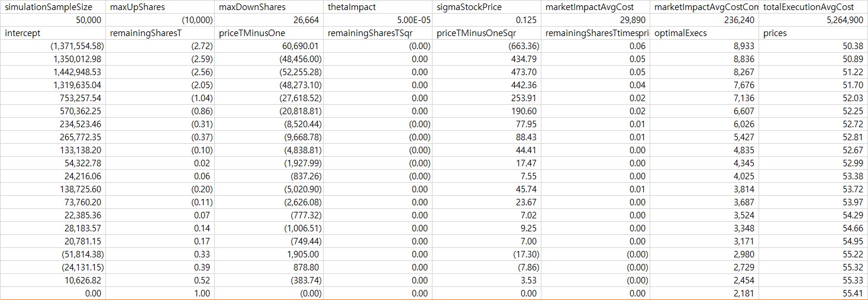Click the prices column header cell
868x300 pixels.
(x=814, y=33)
